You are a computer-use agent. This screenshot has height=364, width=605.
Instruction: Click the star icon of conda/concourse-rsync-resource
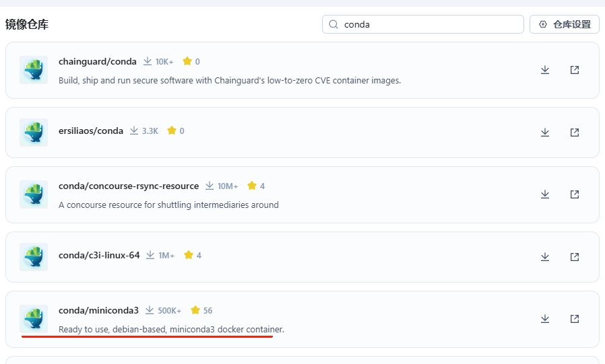click(x=252, y=186)
